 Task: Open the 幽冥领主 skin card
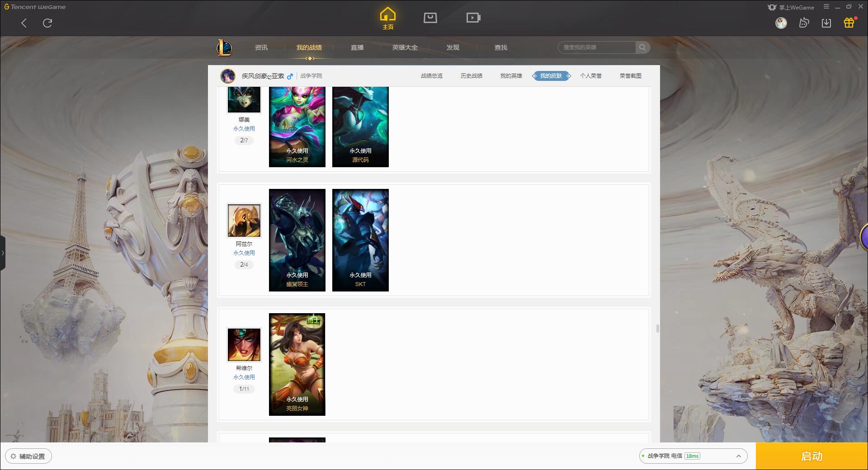pyautogui.click(x=297, y=240)
